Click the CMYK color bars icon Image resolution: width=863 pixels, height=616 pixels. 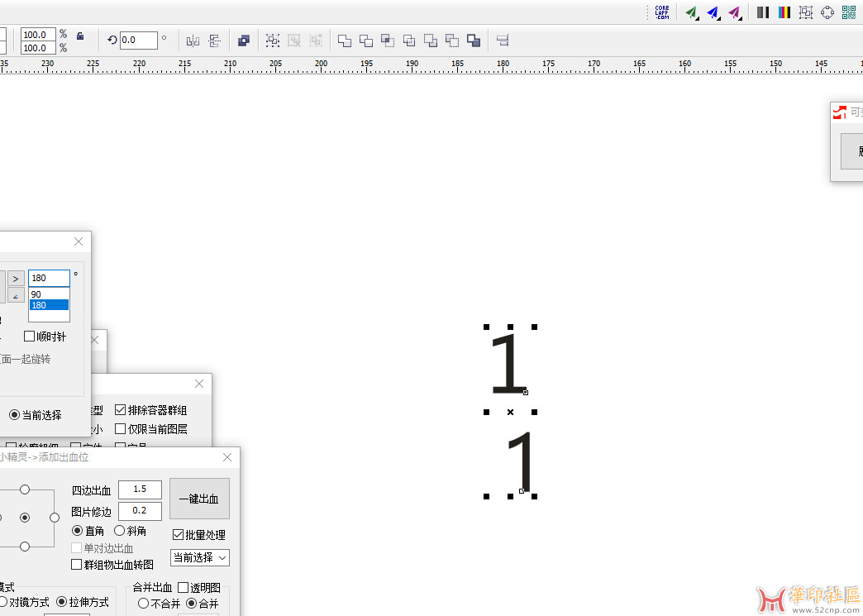click(x=784, y=12)
